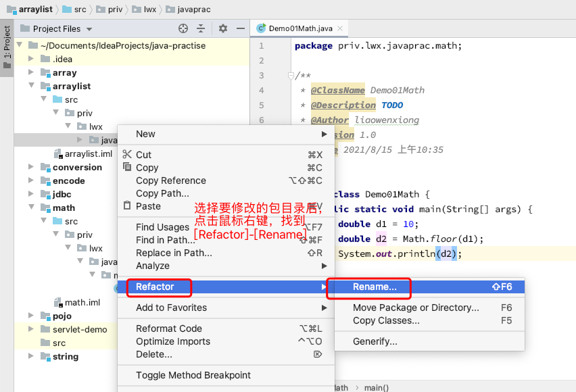Select the .idea folder icon
Image resolution: width=576 pixels, height=392 pixels.
pos(45,59)
